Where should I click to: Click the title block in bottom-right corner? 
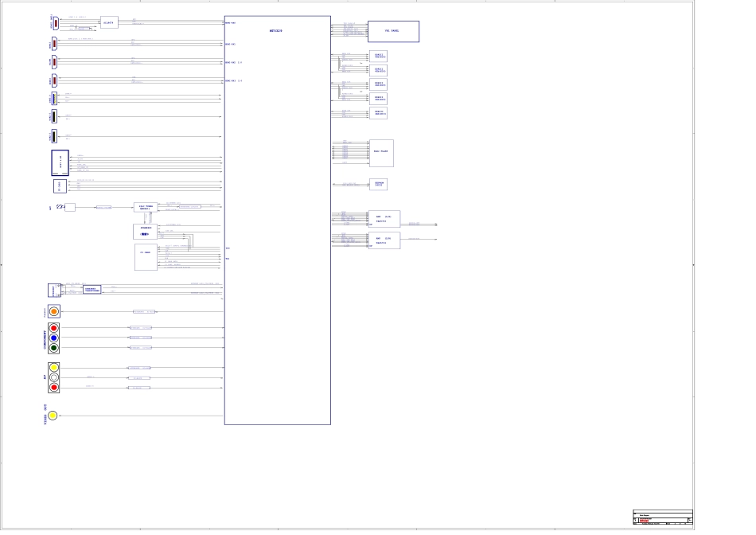(x=662, y=517)
